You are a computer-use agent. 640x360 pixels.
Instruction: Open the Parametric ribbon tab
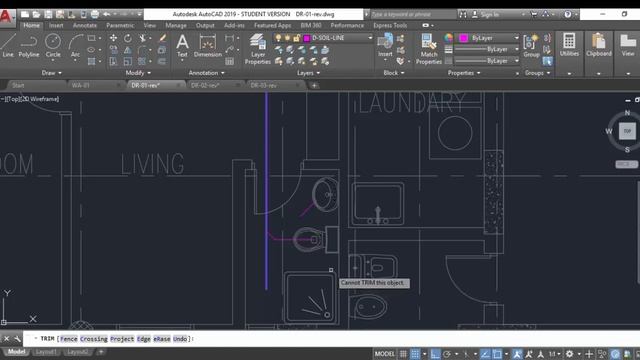coord(120,25)
